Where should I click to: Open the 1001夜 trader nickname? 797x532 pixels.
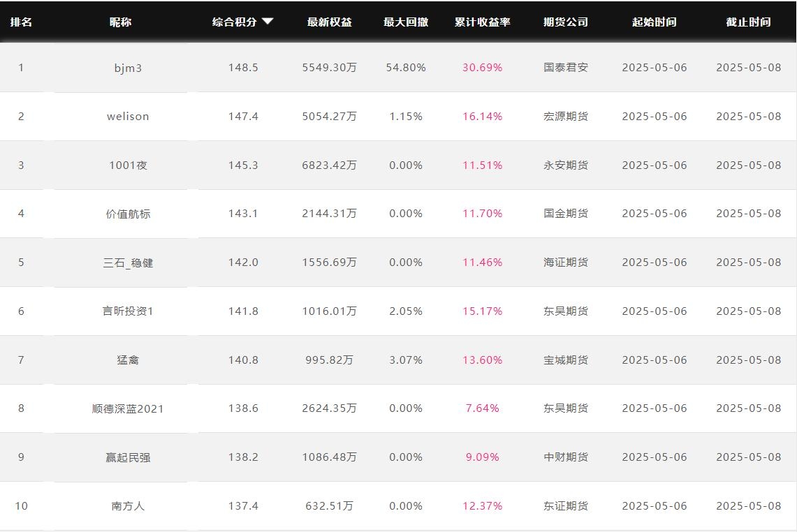(128, 165)
